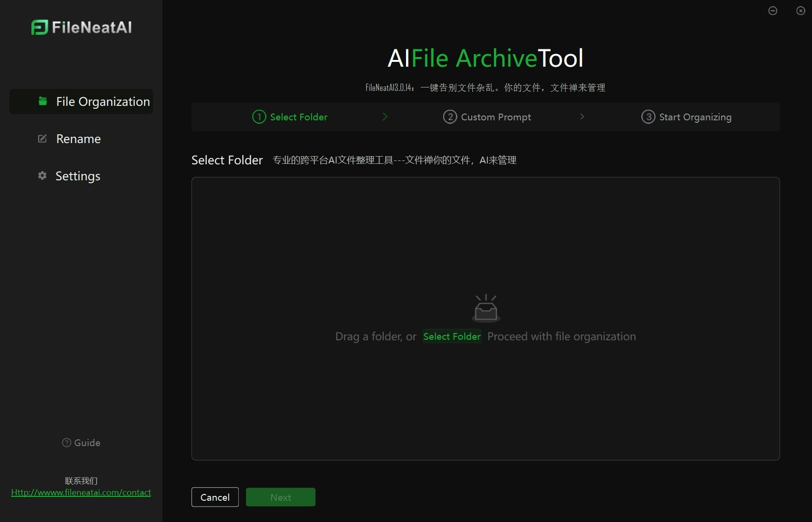Click 'Proceed with file organization' text
The height and width of the screenshot is (522, 812).
tap(562, 336)
